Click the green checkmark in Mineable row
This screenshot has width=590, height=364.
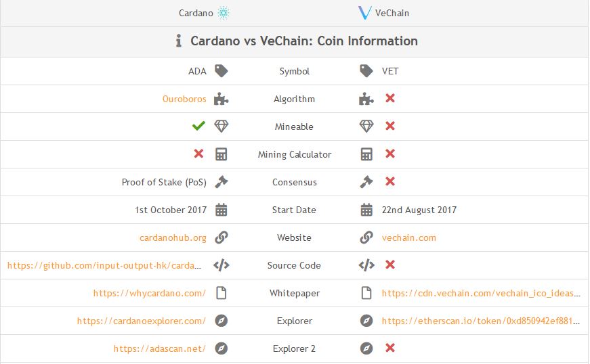click(x=198, y=126)
